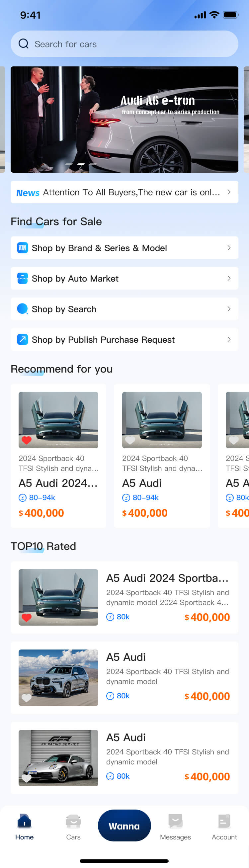Open Shop by Search via its chevron

pos(229,309)
